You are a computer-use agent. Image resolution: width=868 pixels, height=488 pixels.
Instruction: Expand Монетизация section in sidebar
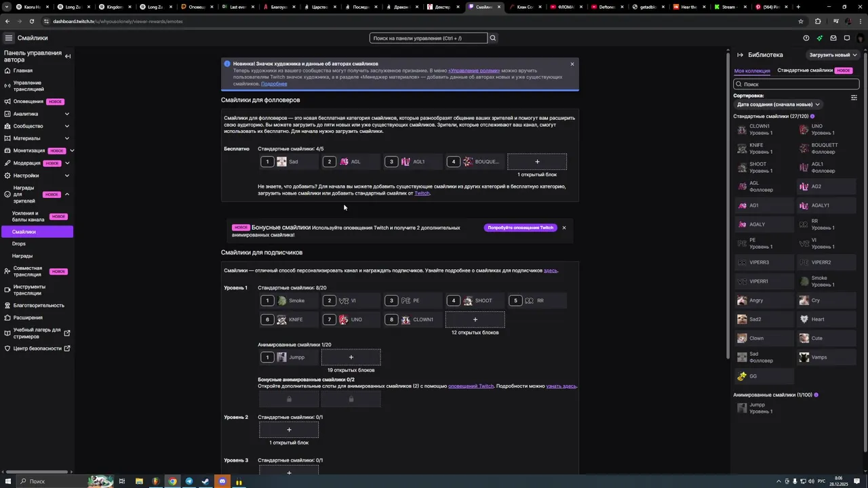[71, 150]
